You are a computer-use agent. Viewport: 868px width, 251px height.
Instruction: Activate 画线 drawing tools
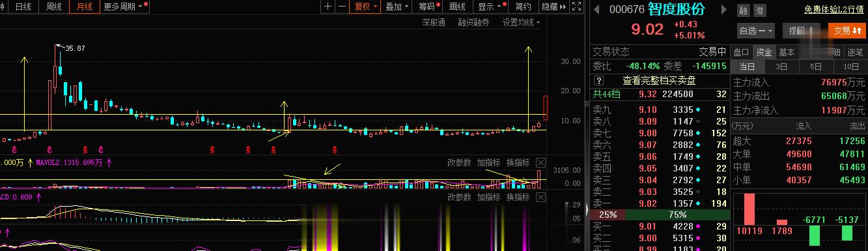pos(458,7)
